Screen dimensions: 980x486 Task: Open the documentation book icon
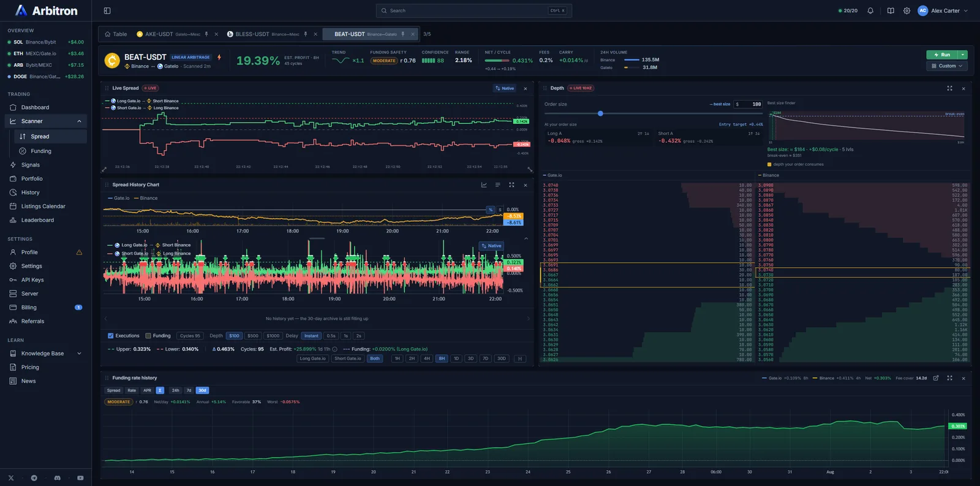pyautogui.click(x=891, y=10)
